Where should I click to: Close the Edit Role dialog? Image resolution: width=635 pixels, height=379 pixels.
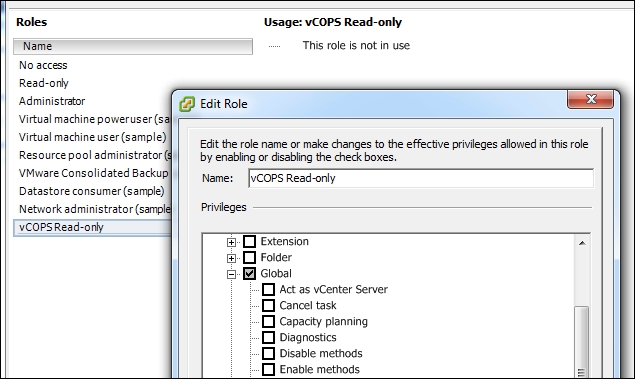(x=590, y=99)
